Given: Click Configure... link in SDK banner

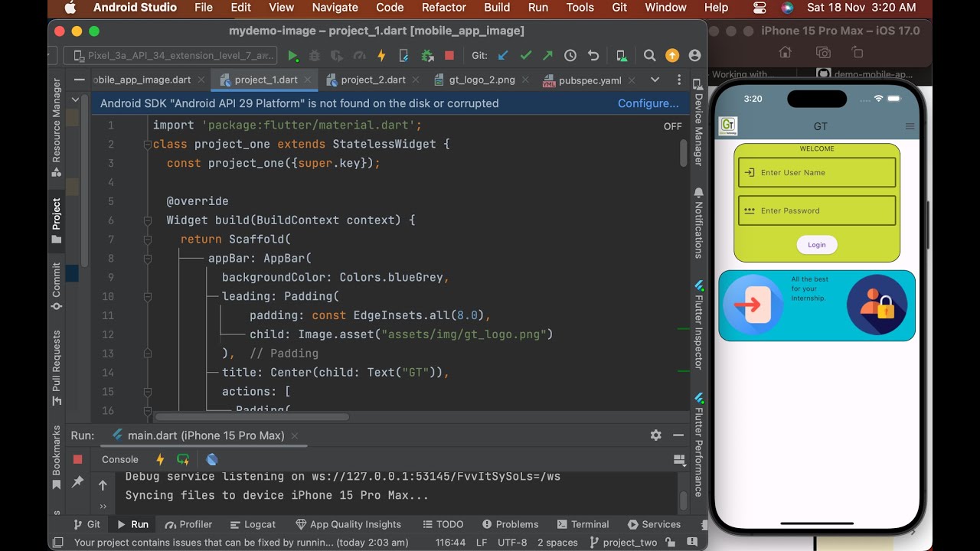Looking at the screenshot, I should (648, 103).
